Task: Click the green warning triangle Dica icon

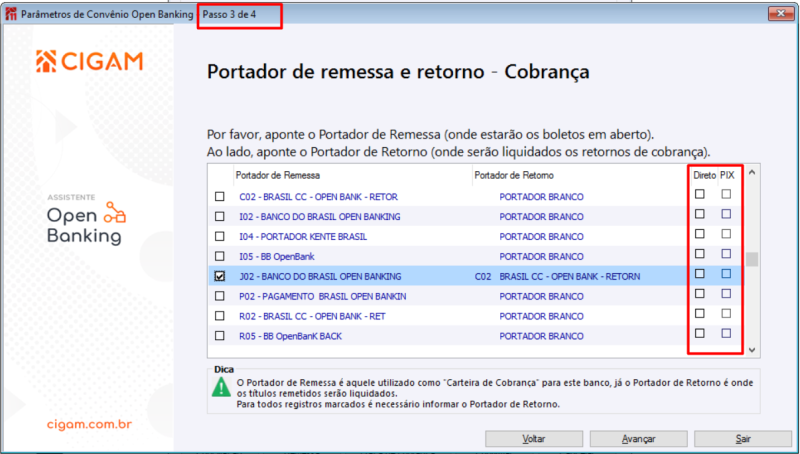Action: tap(221, 388)
